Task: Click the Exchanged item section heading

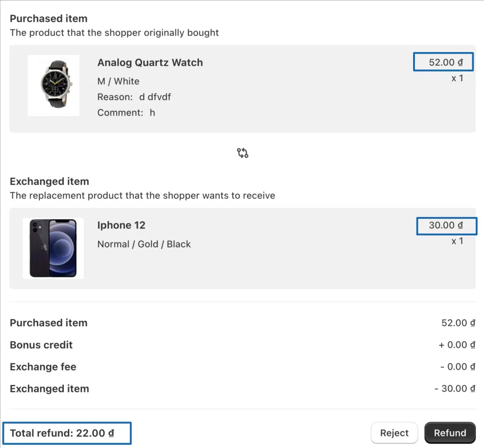Action: (49, 181)
